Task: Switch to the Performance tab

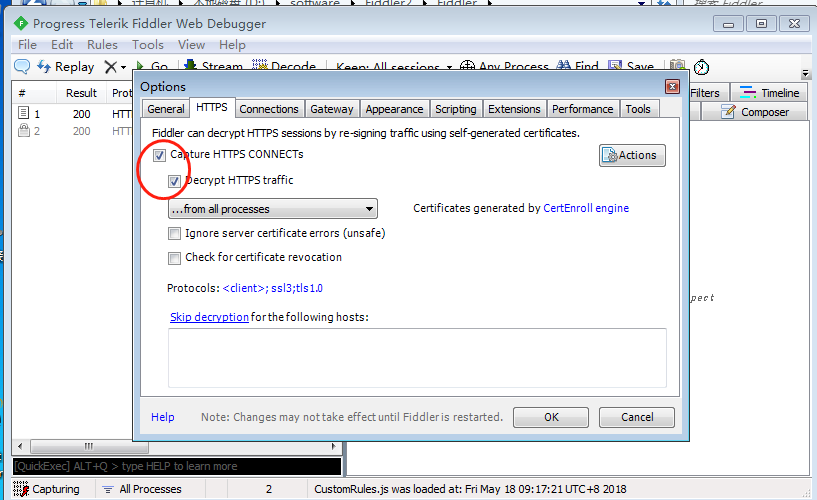Action: click(583, 109)
